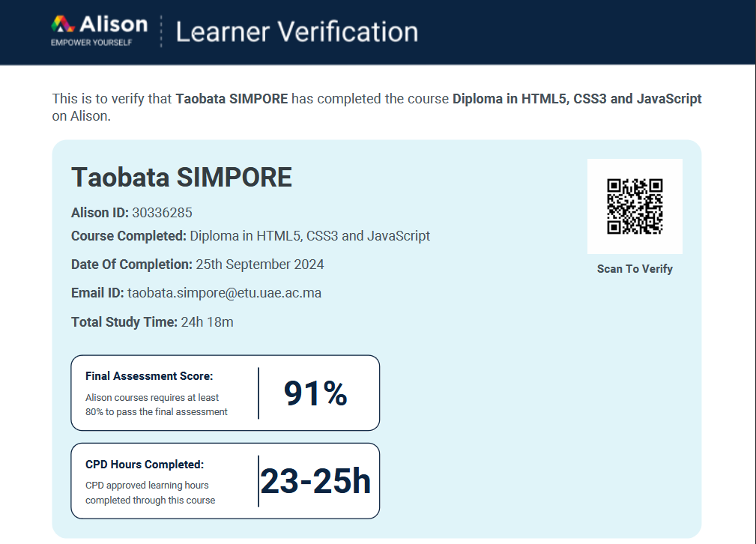This screenshot has height=544, width=756.
Task: Click the Course Completed value in the card
Action: (x=309, y=236)
